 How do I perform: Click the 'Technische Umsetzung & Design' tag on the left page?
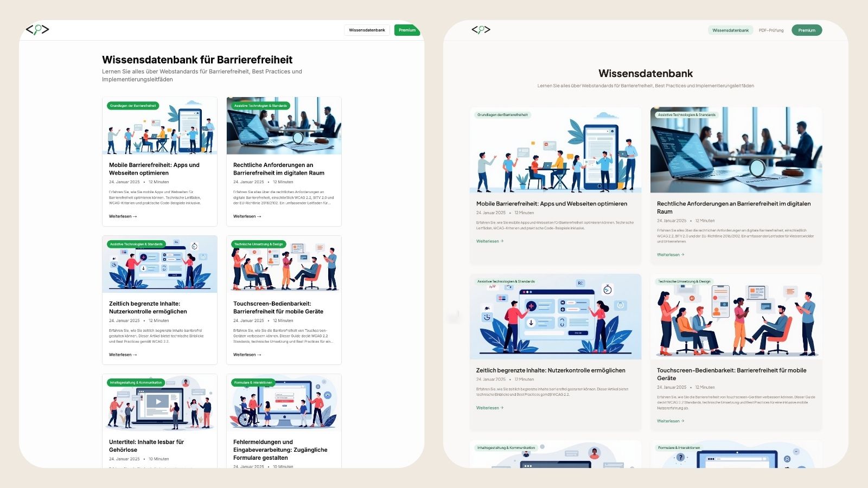point(259,244)
